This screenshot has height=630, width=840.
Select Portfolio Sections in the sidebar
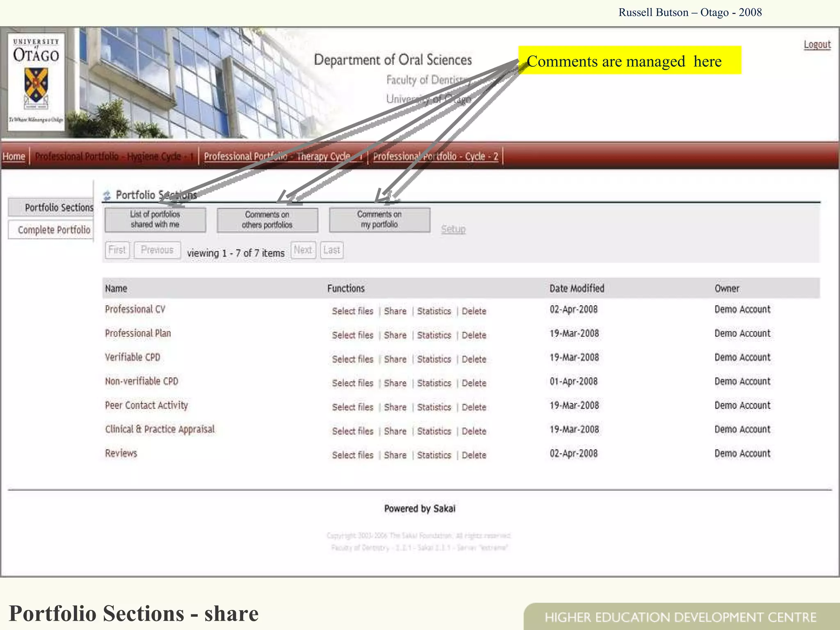(x=51, y=207)
